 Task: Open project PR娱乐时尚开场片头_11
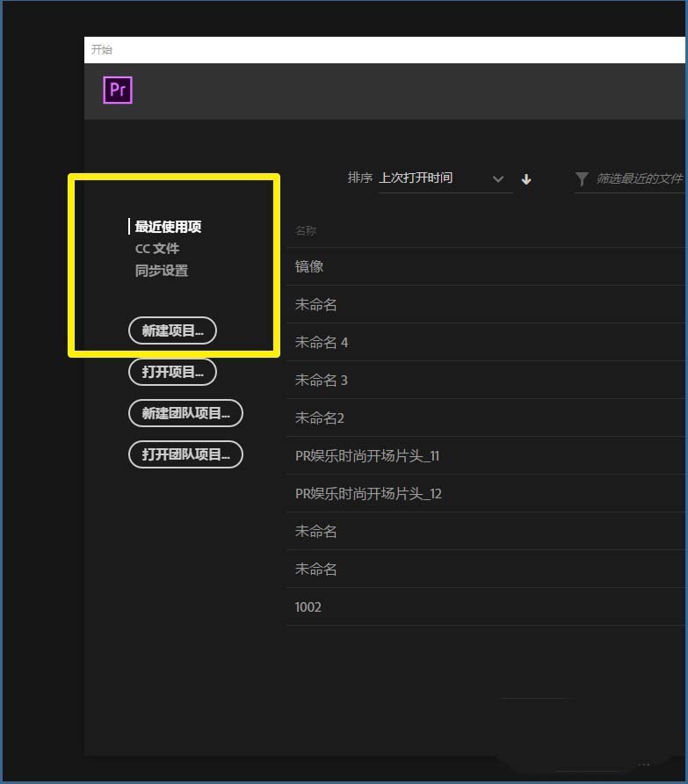486,456
